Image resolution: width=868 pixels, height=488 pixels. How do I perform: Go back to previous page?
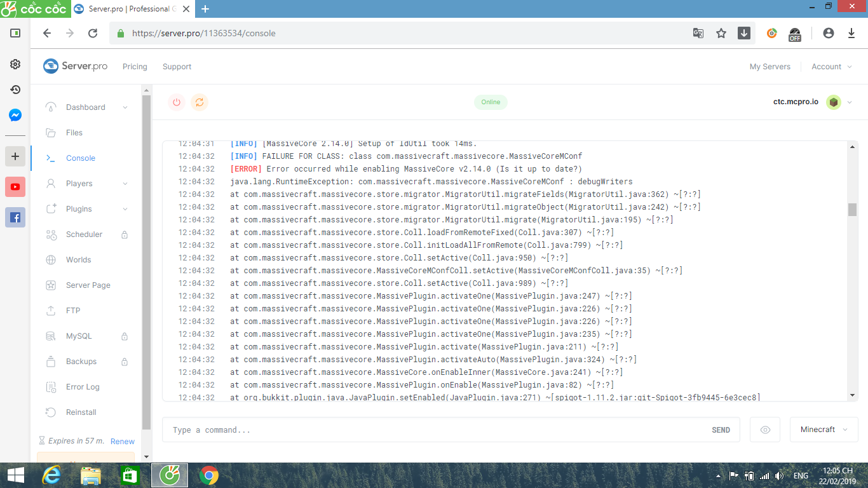(x=47, y=33)
